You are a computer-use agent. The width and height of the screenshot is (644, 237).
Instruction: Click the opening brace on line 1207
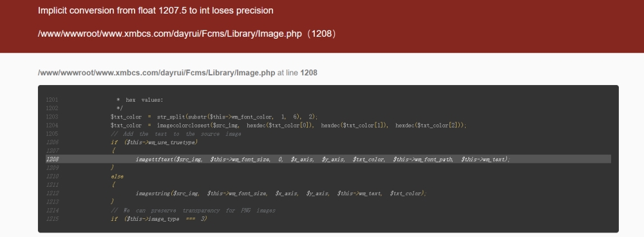pyautogui.click(x=113, y=151)
